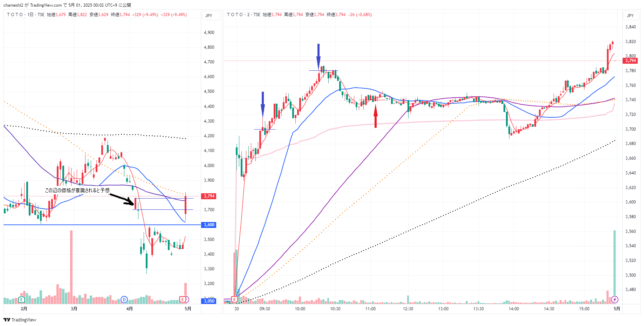Click the 3,480 price axis label

point(631,290)
